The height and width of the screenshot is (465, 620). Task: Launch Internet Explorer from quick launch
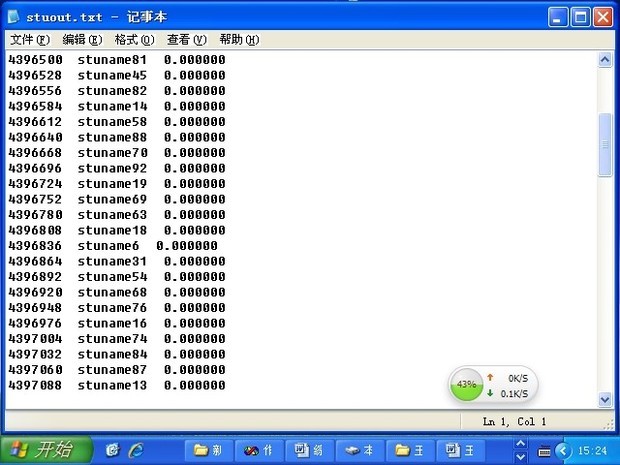(x=136, y=450)
